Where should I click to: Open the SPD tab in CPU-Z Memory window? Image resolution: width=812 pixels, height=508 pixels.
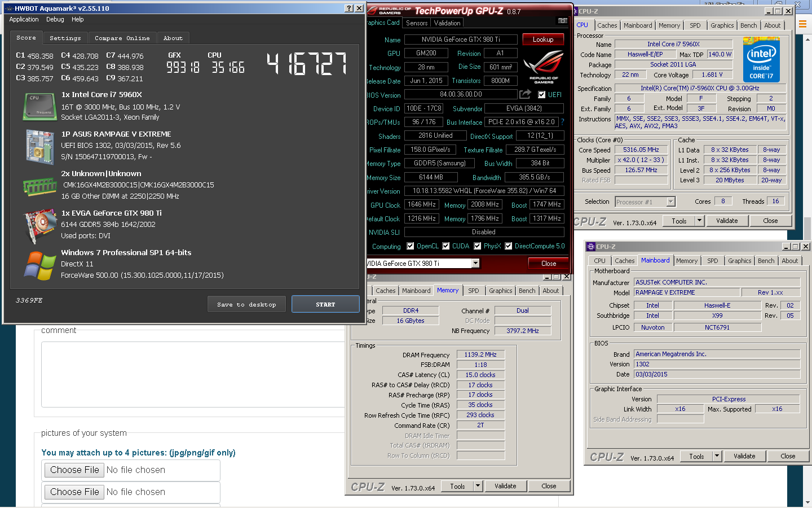click(x=474, y=291)
